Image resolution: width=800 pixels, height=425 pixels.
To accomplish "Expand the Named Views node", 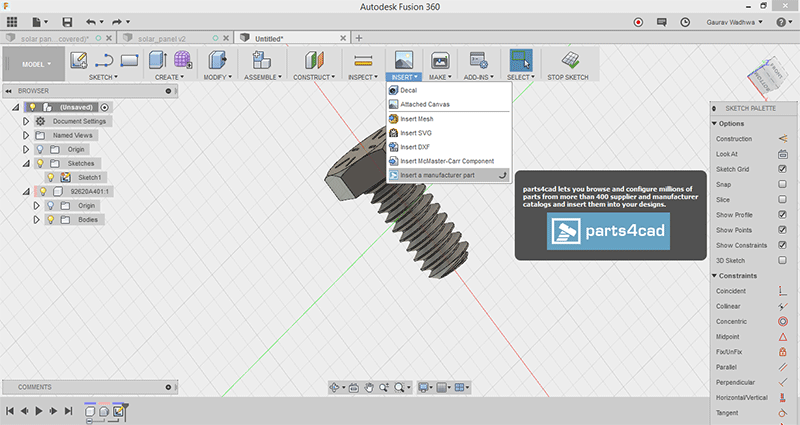I will click(x=26, y=135).
